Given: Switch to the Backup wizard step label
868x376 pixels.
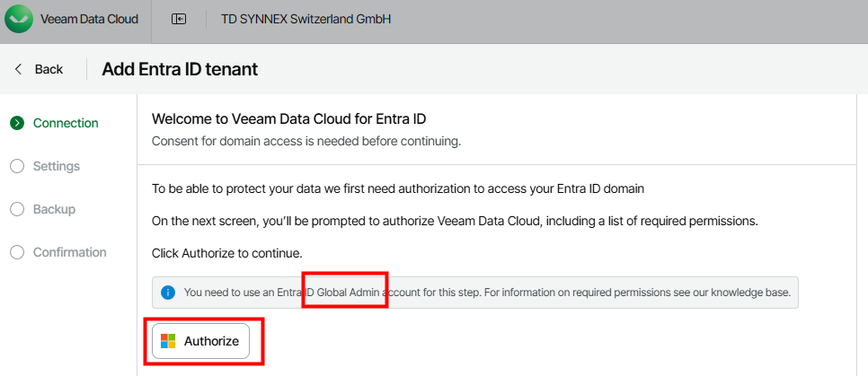Looking at the screenshot, I should (x=54, y=209).
